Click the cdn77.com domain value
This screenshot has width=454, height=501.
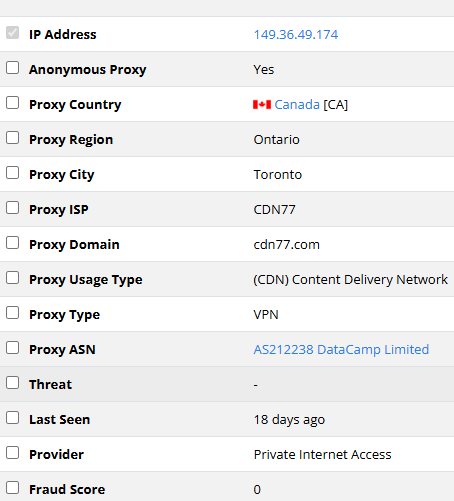[x=286, y=245]
